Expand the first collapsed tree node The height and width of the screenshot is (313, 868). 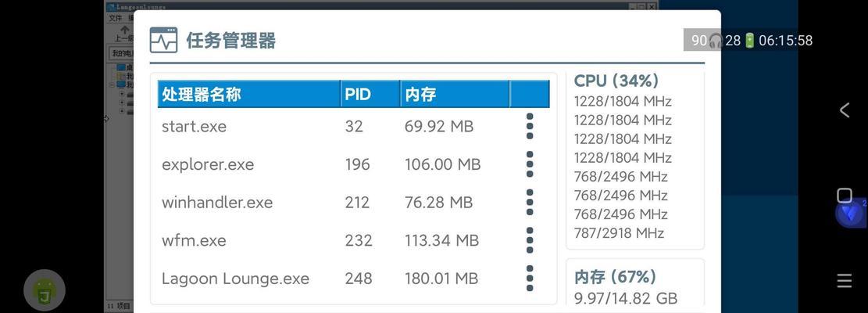tap(122, 94)
